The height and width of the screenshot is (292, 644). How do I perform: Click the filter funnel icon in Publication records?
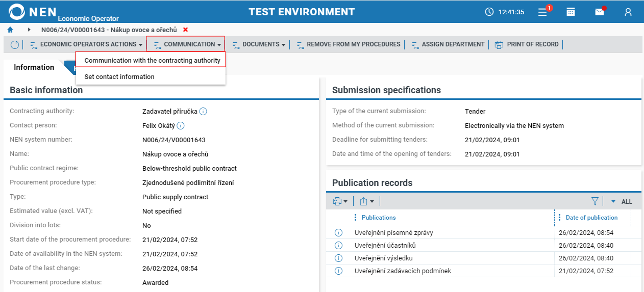(595, 201)
